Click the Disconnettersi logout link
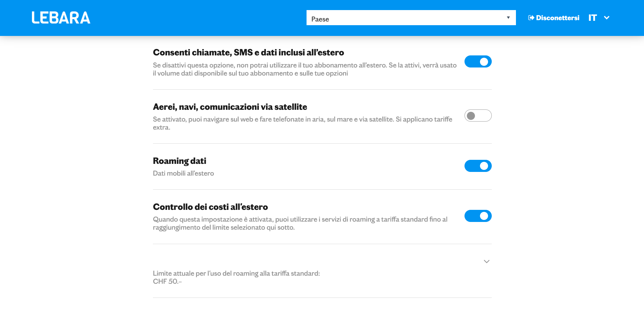Screen dimensions: 644x321 coord(557,18)
